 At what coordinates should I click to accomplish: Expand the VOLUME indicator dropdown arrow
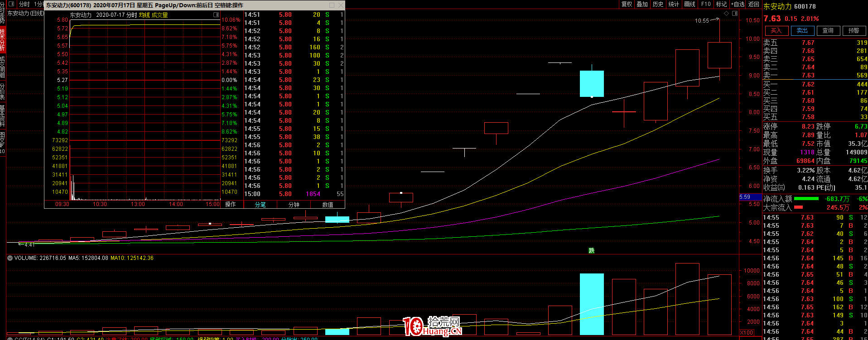click(x=10, y=258)
